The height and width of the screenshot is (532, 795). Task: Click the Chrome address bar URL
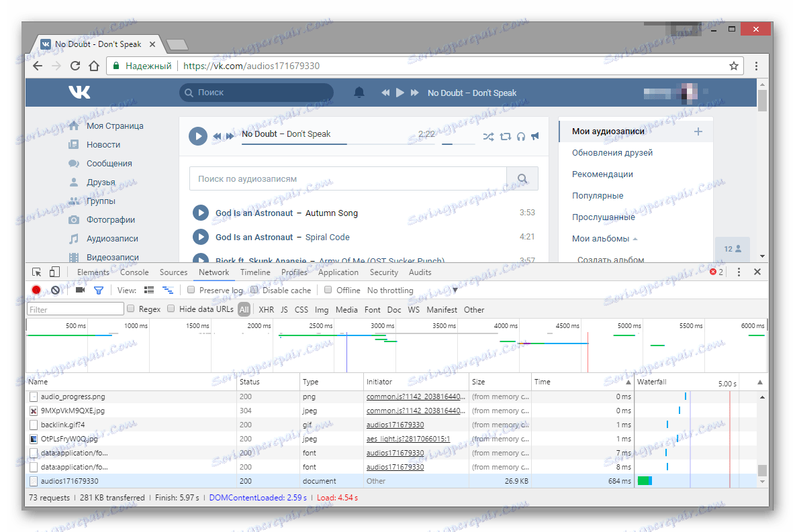(252, 66)
